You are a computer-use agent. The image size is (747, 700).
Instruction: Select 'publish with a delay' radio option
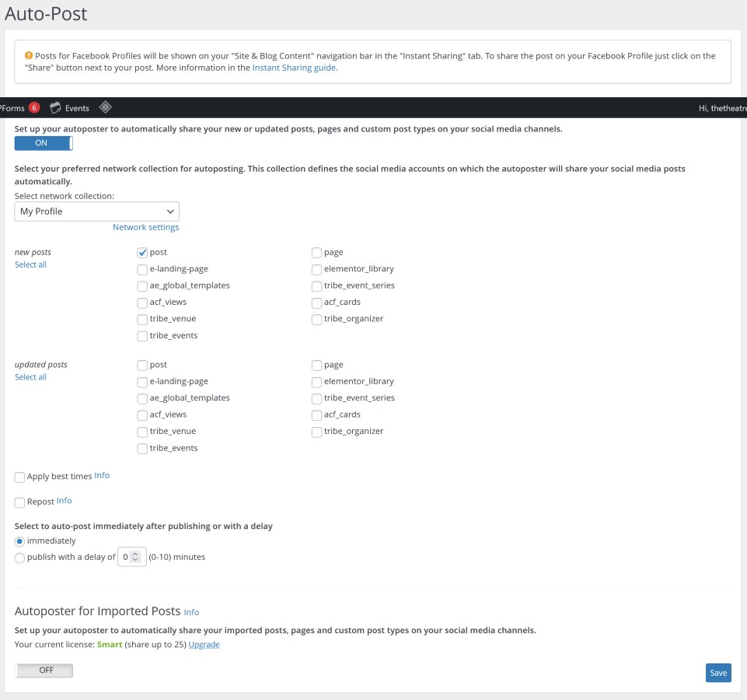[19, 558]
